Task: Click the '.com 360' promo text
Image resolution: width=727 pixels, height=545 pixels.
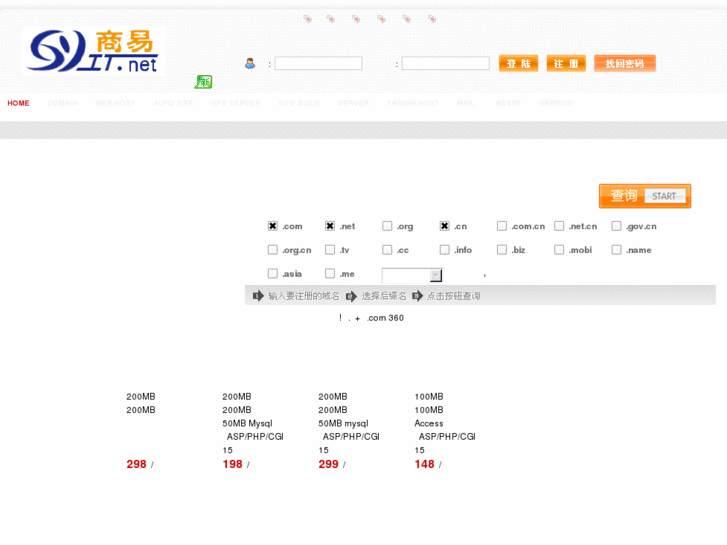Action: click(x=385, y=318)
